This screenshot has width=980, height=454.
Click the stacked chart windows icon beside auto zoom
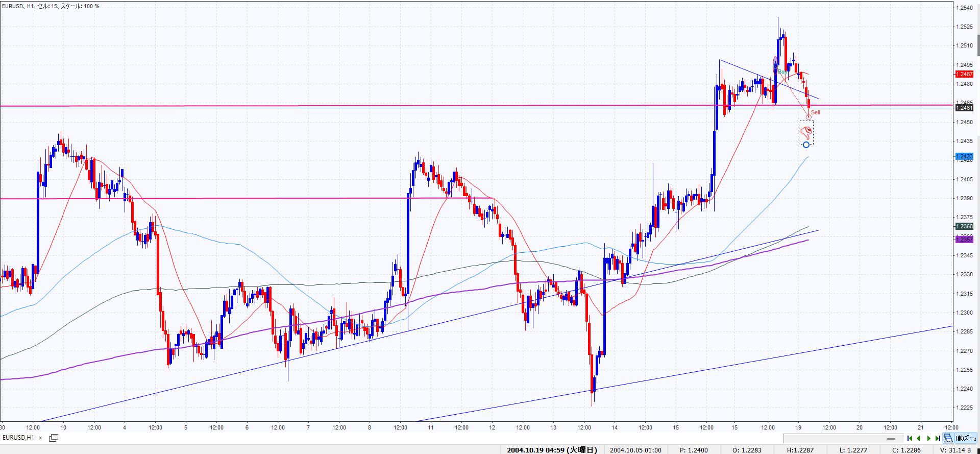tap(948, 438)
